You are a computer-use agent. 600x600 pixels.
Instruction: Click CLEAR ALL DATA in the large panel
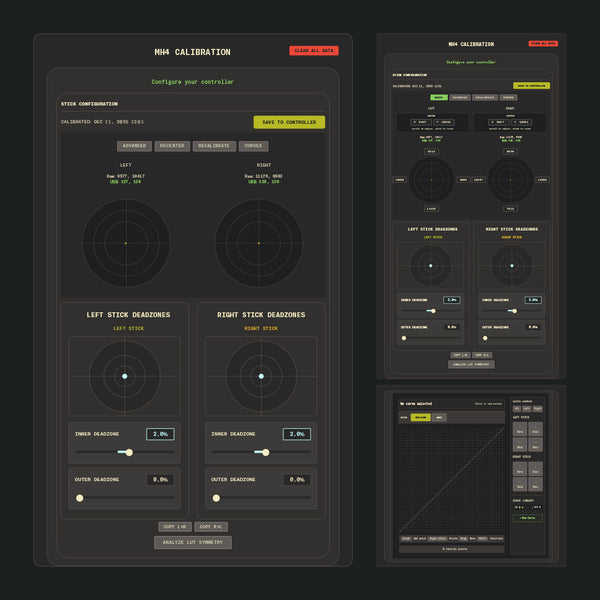314,50
